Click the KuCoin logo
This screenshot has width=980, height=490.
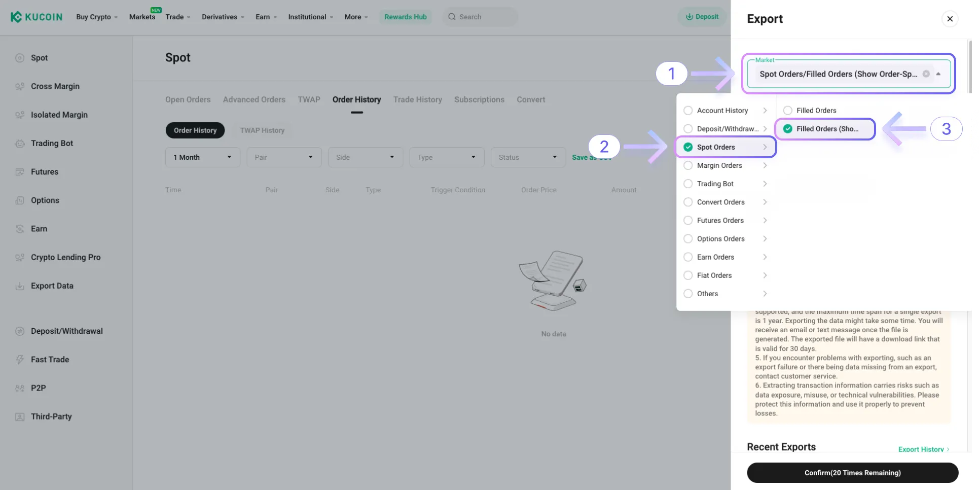(x=37, y=17)
